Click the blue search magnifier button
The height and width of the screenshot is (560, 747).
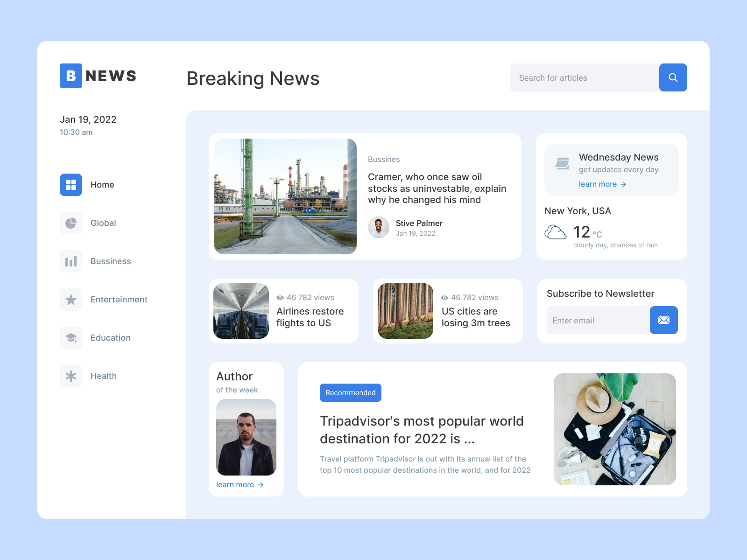[x=673, y=77]
